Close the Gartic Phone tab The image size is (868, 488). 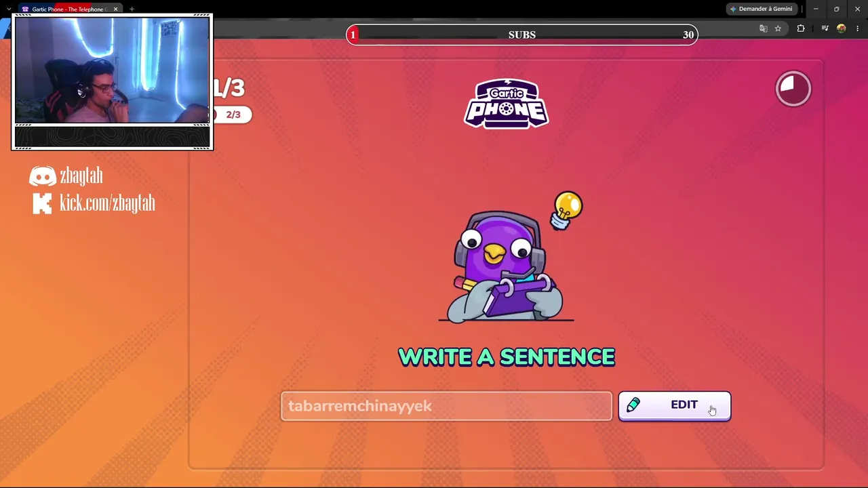[x=115, y=9]
